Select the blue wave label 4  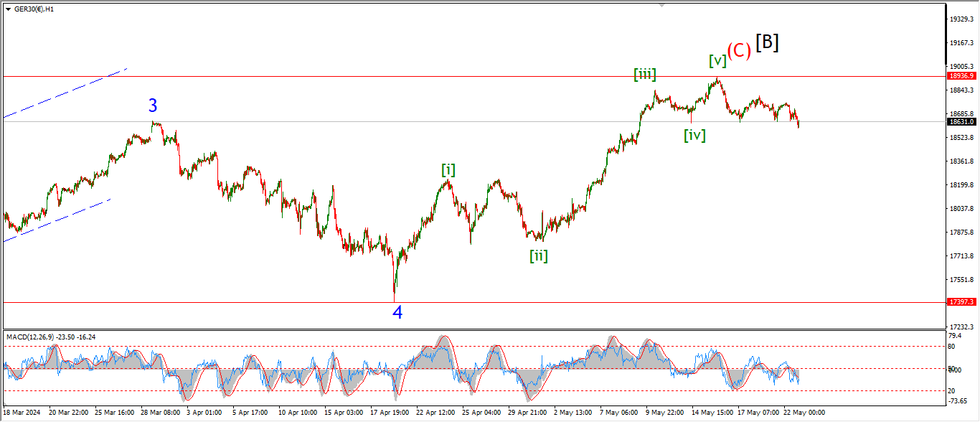397,312
